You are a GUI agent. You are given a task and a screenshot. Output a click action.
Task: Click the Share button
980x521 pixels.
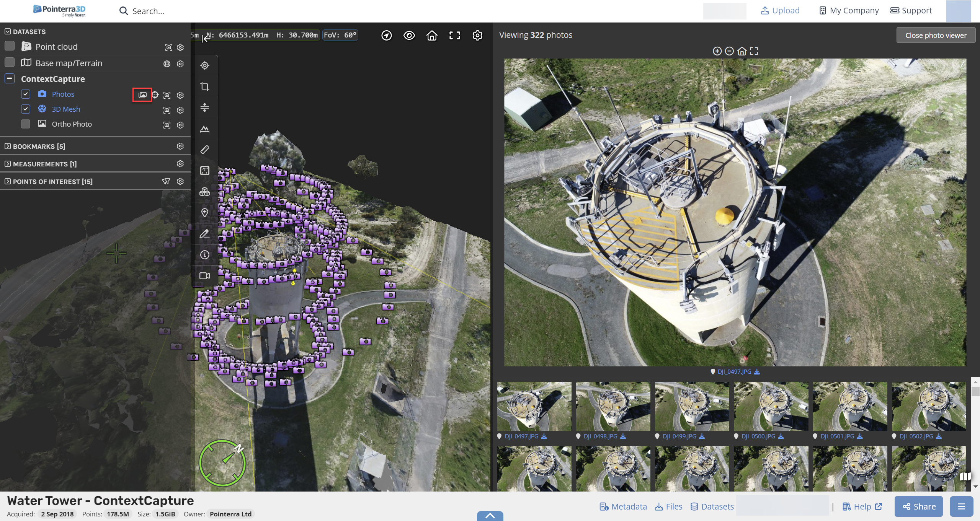[919, 506]
